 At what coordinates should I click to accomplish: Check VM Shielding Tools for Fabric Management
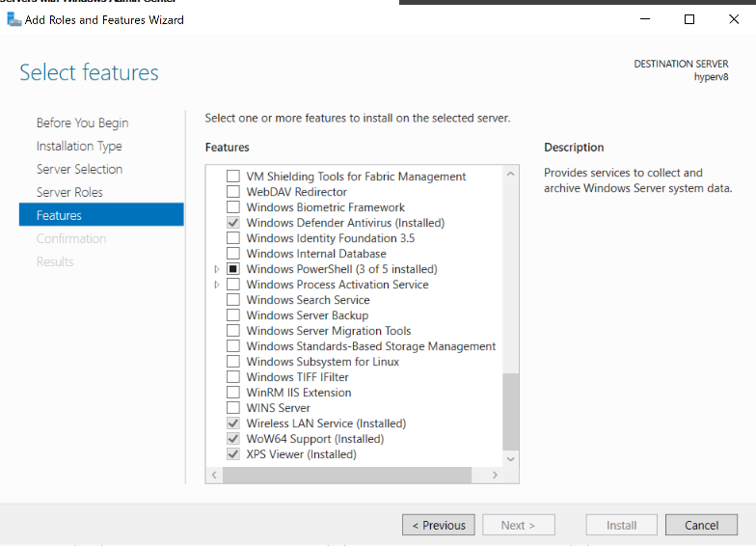(233, 176)
